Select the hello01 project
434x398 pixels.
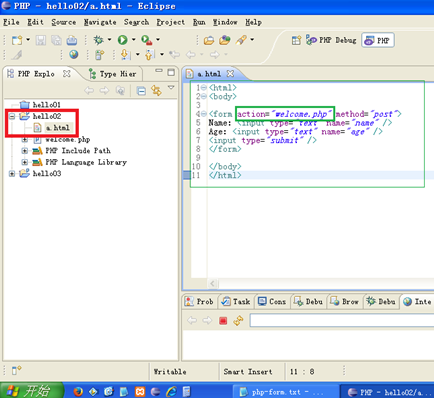[40, 105]
